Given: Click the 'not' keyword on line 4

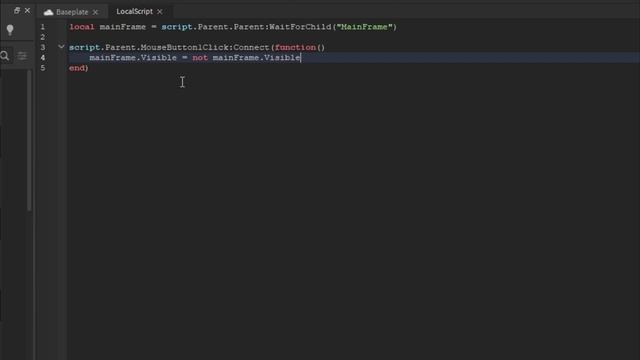Looking at the screenshot, I should coord(200,58).
